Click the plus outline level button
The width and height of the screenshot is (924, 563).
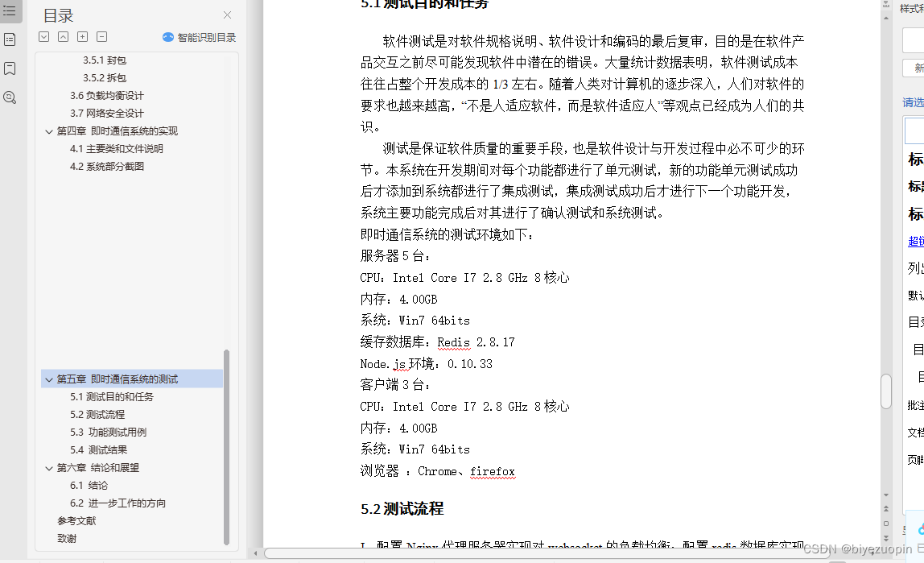tap(82, 36)
